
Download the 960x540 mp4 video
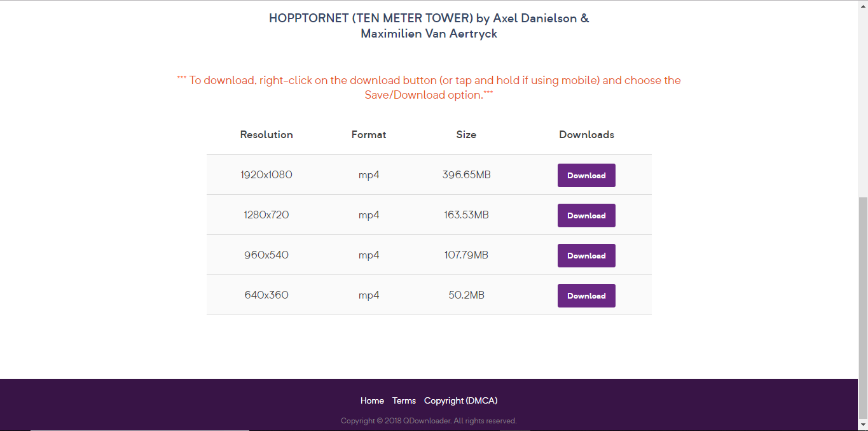pos(586,255)
